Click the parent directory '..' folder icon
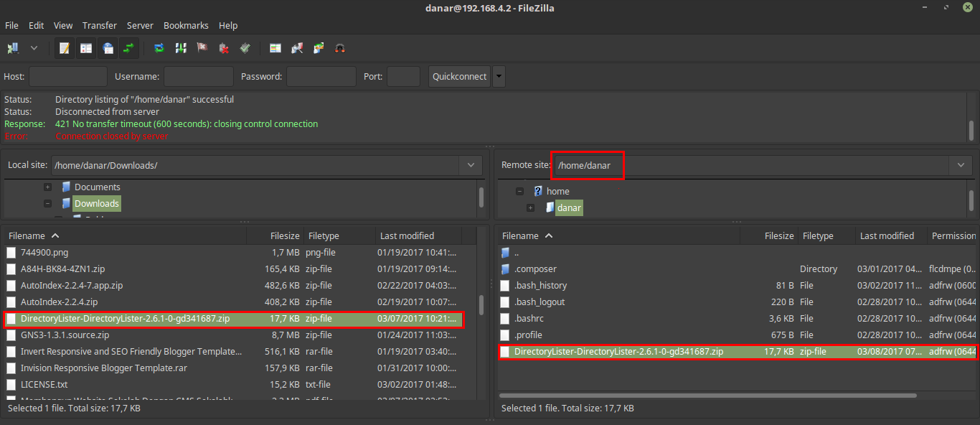 tap(505, 252)
